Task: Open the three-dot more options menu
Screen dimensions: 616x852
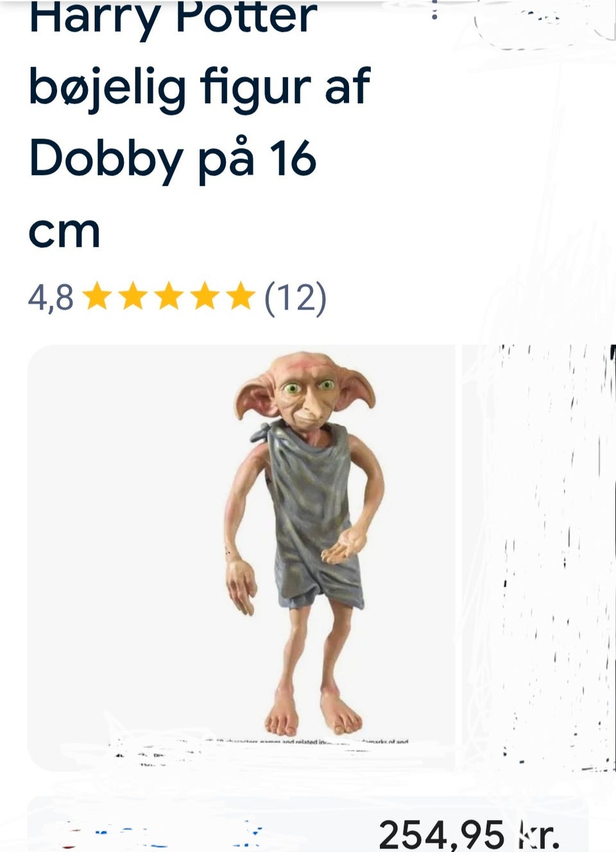Action: tap(434, 9)
